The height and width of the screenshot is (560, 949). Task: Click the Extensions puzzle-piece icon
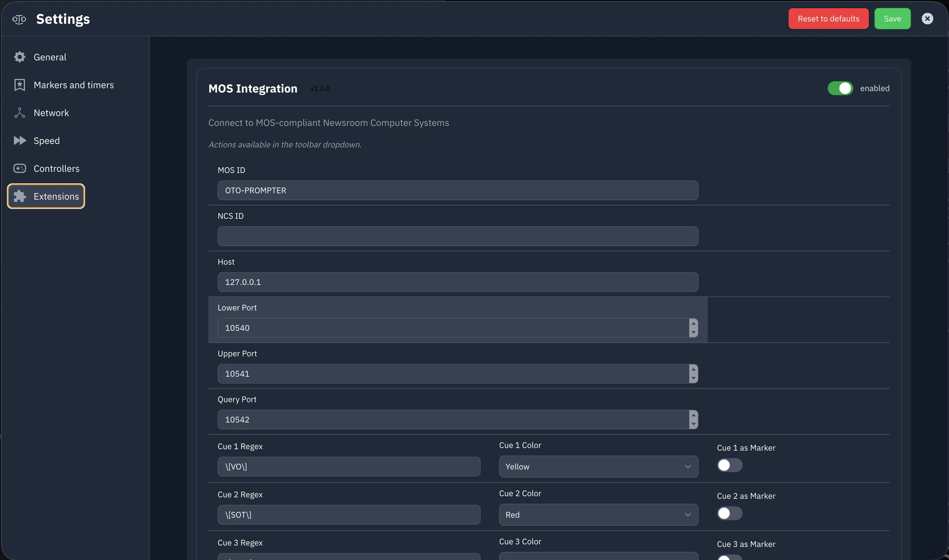coord(20,196)
